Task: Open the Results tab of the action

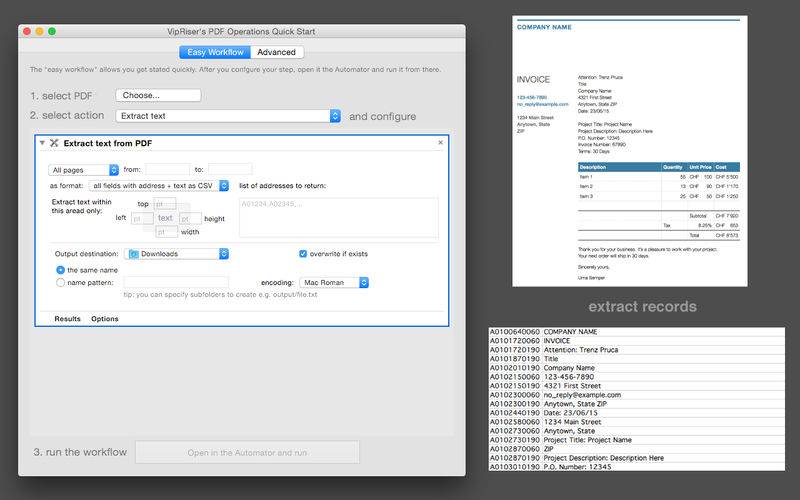Action: 67,319
